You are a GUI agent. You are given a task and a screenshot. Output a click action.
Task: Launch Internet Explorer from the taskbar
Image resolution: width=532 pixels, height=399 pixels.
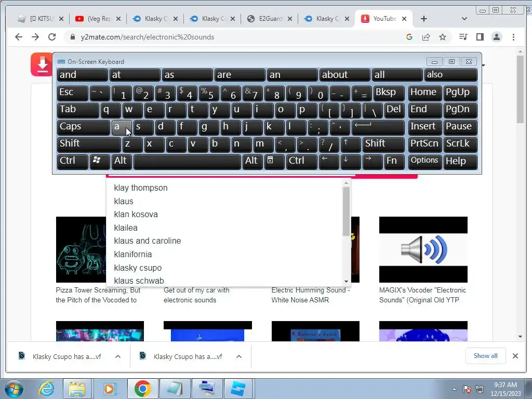coord(46,389)
